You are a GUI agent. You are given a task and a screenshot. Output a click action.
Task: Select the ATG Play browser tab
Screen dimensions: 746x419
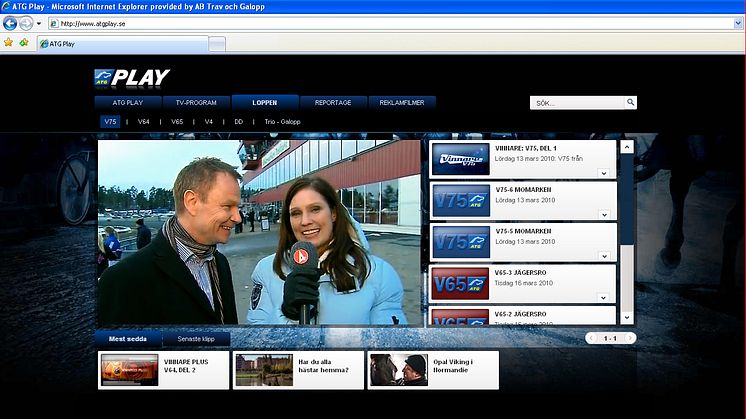[x=123, y=44]
